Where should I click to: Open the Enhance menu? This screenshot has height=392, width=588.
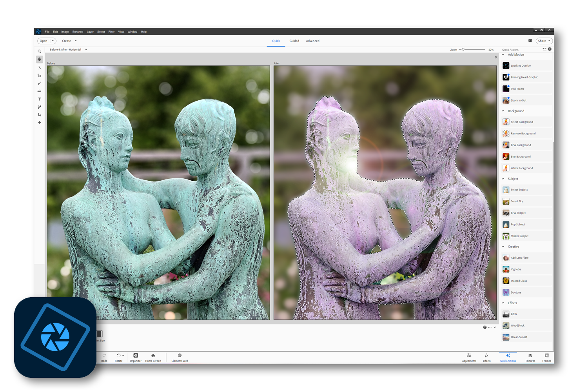[78, 31]
